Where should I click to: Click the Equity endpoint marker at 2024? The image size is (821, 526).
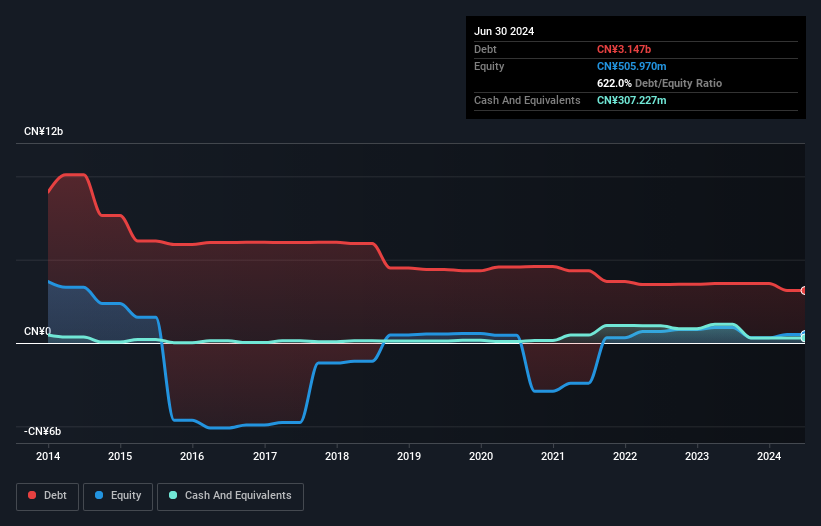point(804,334)
